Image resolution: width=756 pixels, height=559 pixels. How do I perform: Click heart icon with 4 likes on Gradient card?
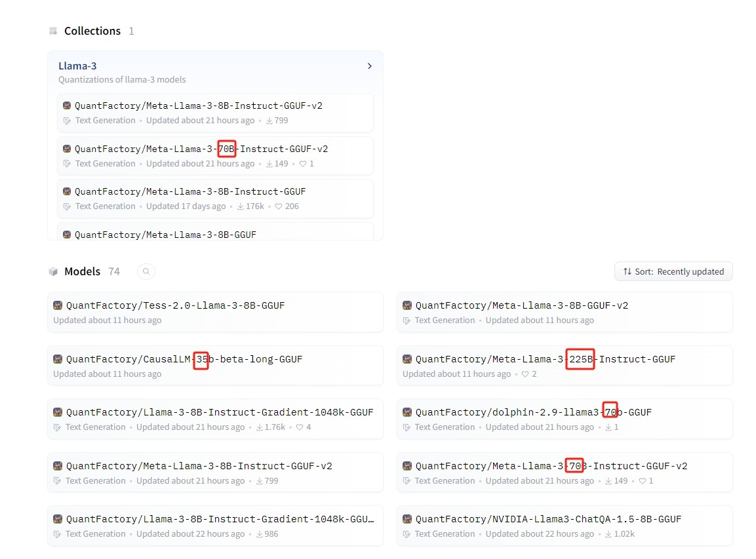tap(300, 427)
